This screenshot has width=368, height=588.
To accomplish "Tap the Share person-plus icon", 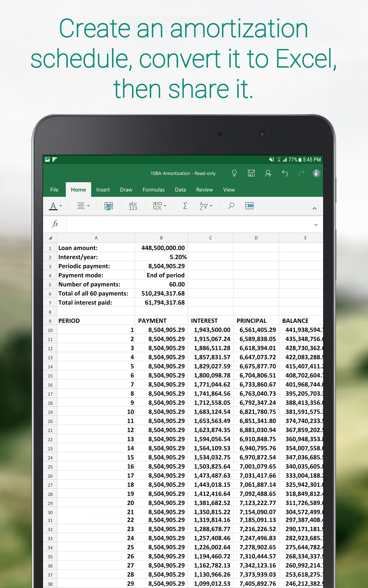I will [x=268, y=173].
